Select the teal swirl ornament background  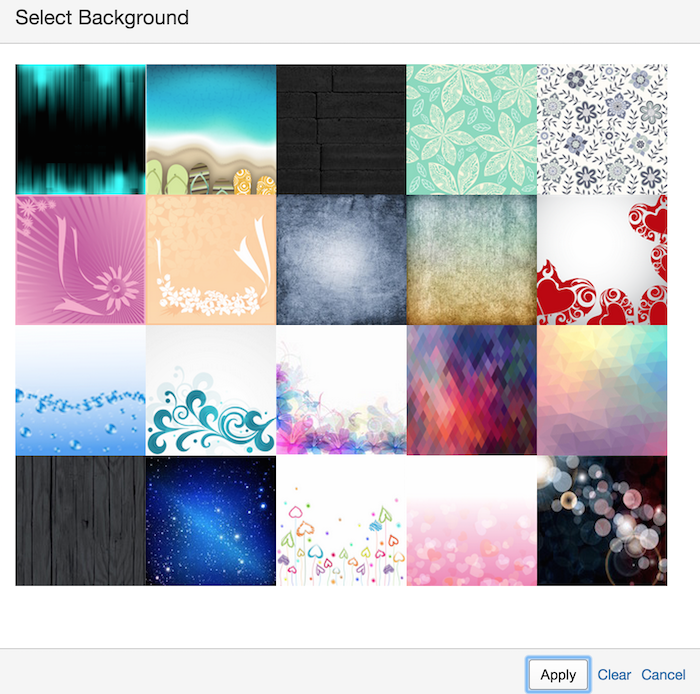click(211, 390)
